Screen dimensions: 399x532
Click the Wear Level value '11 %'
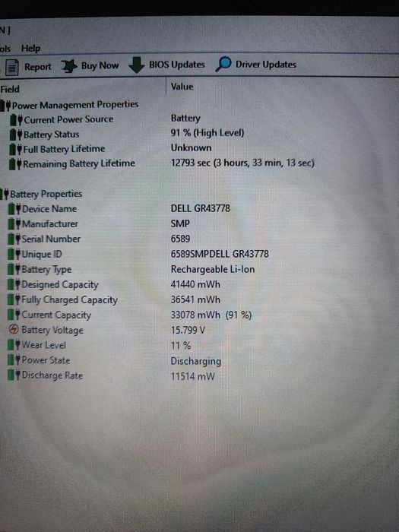click(x=181, y=346)
